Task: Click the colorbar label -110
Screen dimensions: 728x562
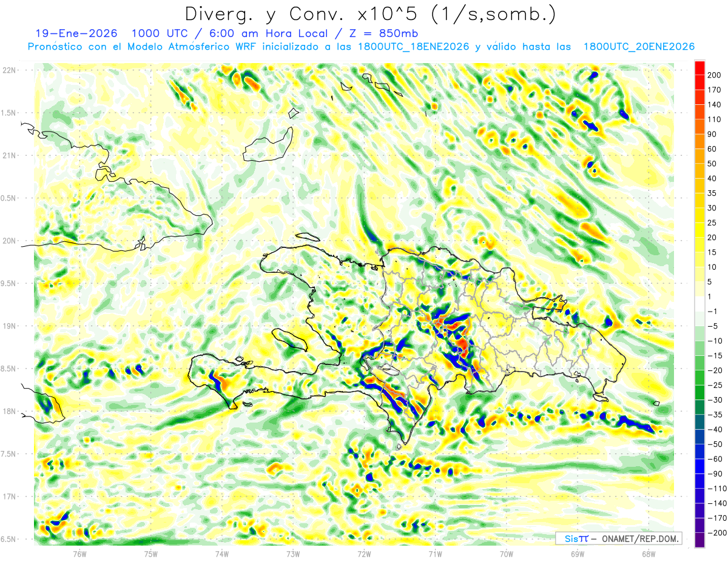Action: 717,489
